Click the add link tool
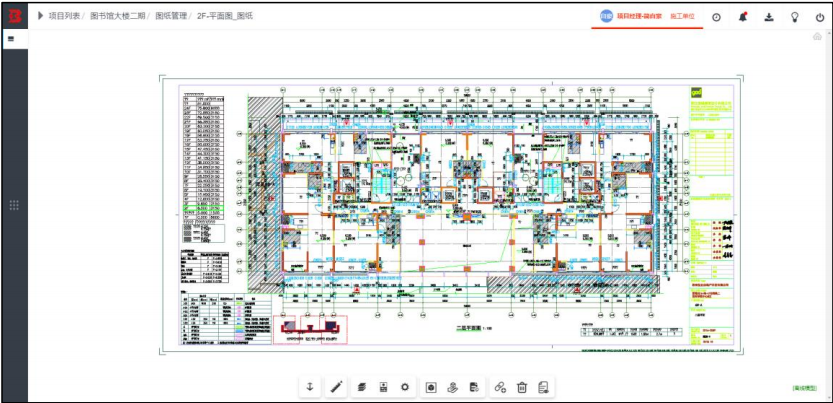The height and width of the screenshot is (403, 833). pos(500,388)
